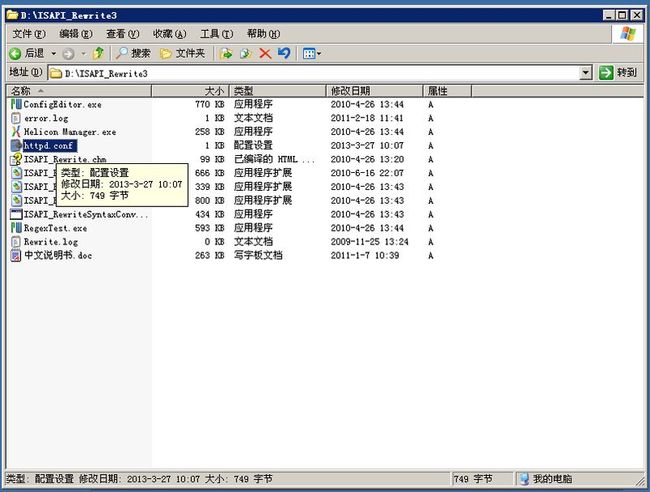Click the error.log file name

(x=46, y=118)
